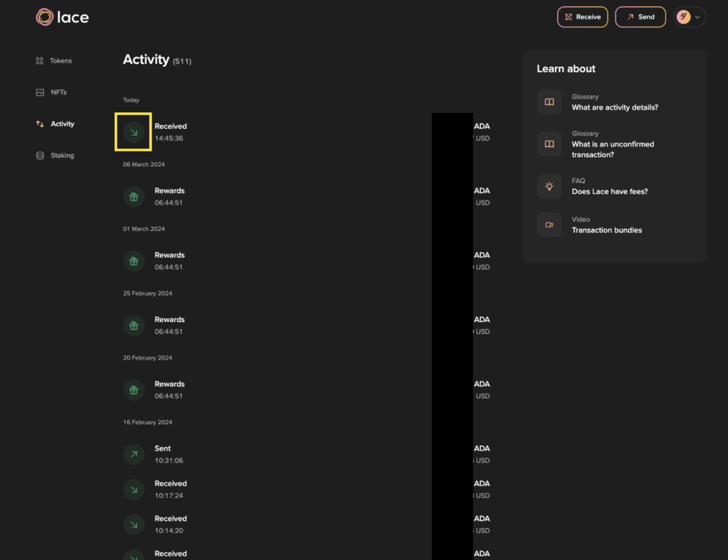Open the wallet avatar menu

[x=683, y=17]
